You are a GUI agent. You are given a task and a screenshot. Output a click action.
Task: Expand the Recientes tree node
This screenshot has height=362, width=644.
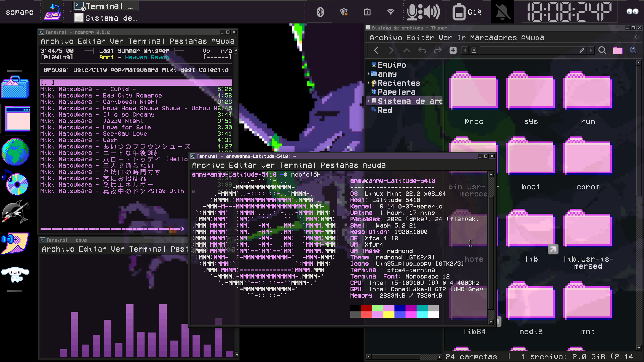pyautogui.click(x=369, y=83)
